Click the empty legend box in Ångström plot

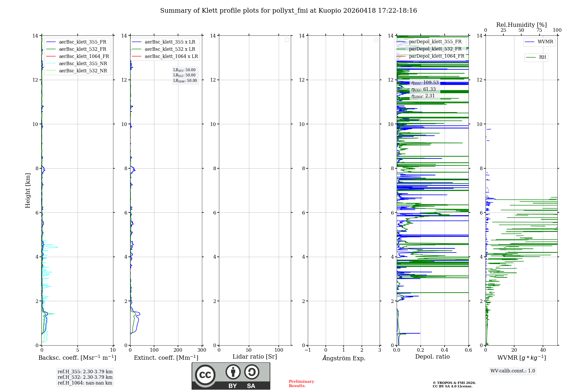(376, 40)
